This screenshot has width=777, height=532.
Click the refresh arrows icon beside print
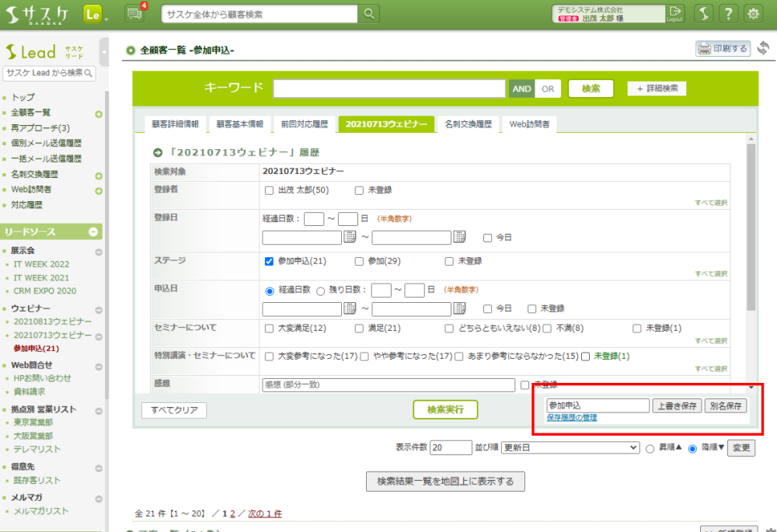[x=762, y=49]
